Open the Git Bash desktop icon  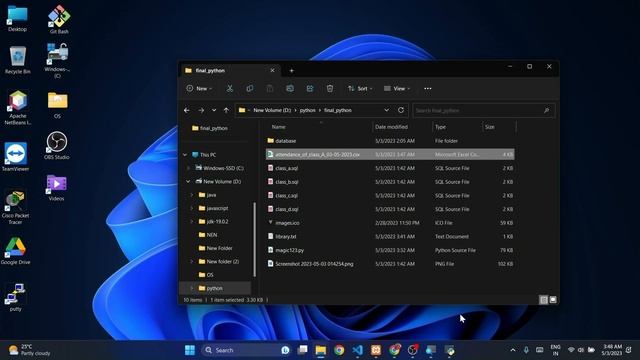point(59,19)
